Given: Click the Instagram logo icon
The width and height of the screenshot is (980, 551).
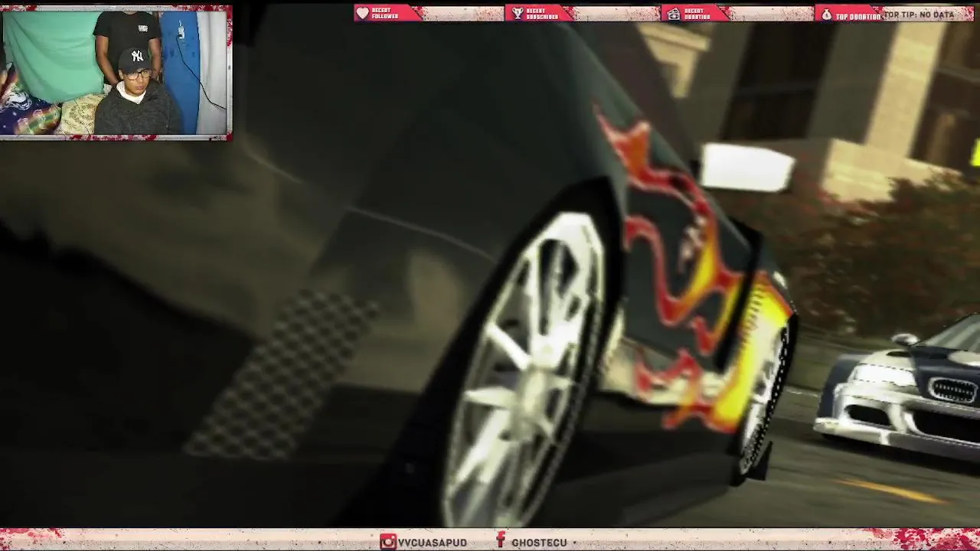Looking at the screenshot, I should tap(387, 542).
